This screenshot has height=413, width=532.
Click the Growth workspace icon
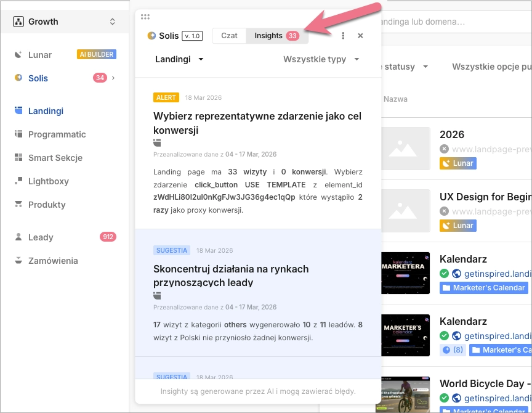pyautogui.click(x=18, y=22)
